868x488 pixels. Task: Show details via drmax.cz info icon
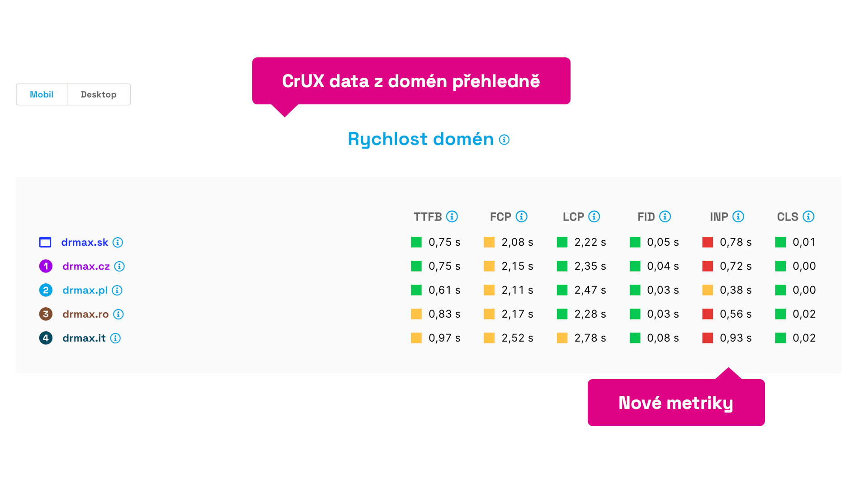tap(119, 266)
